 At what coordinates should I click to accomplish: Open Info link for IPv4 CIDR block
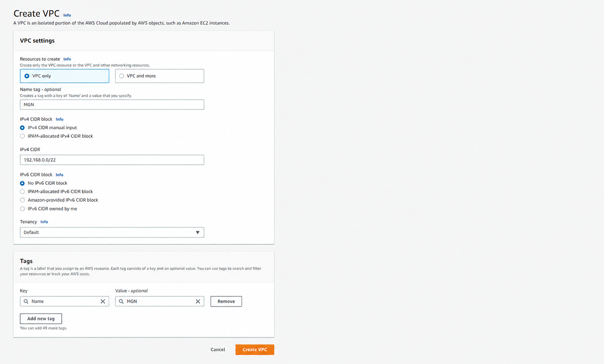coord(59,119)
